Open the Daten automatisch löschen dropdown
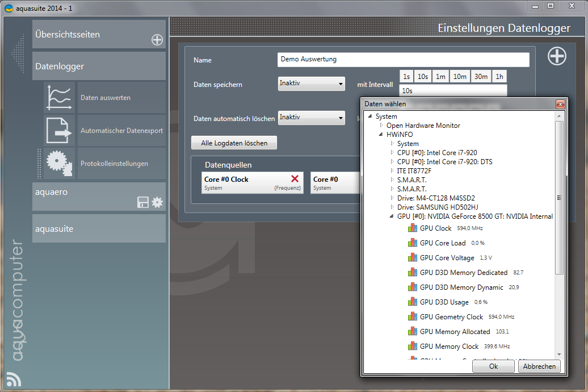The image size is (588, 392). [312, 118]
